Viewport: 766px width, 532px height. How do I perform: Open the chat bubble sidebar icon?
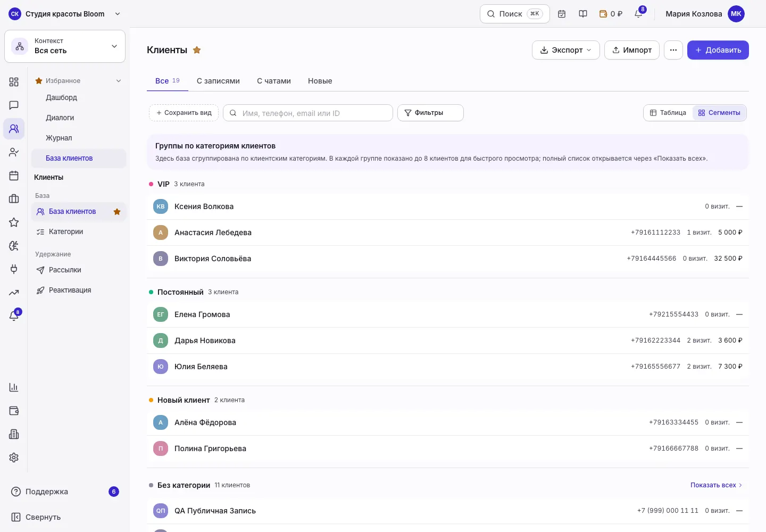[x=14, y=105]
